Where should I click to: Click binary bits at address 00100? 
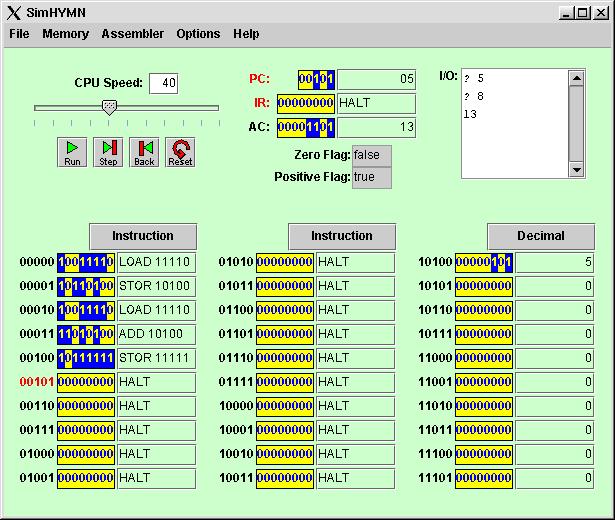[x=86, y=358]
